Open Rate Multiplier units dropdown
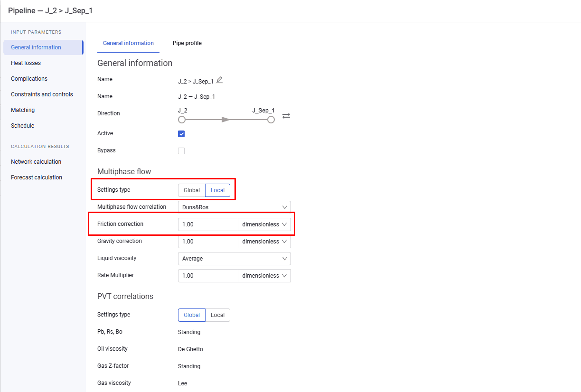Image resolution: width=581 pixels, height=392 pixels. [x=264, y=276]
